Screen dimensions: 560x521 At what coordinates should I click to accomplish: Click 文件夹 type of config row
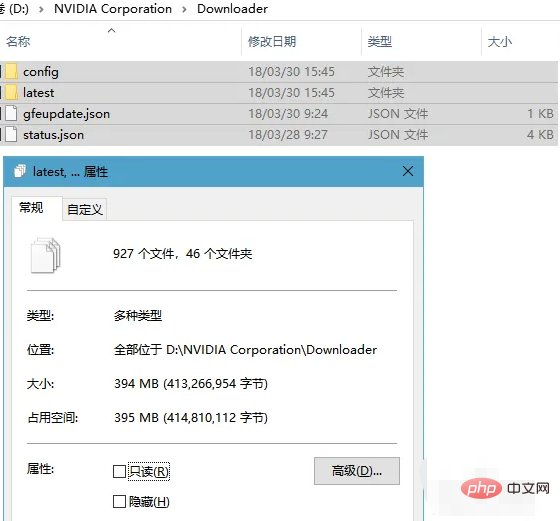(386, 72)
